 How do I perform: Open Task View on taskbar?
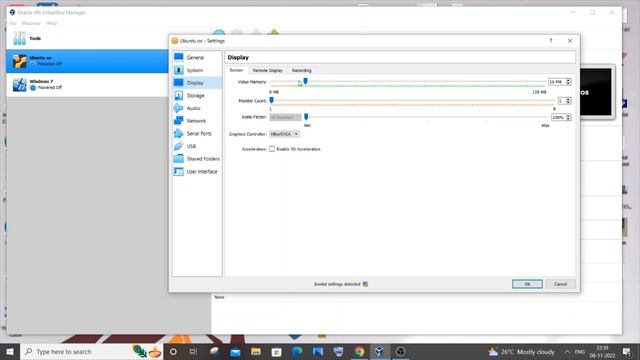point(193,351)
